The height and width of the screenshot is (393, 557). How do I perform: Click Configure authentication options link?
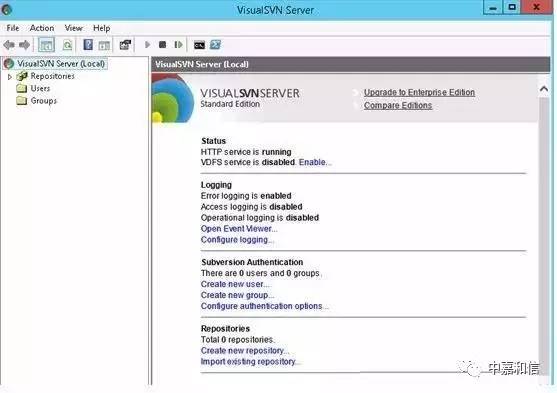point(264,306)
